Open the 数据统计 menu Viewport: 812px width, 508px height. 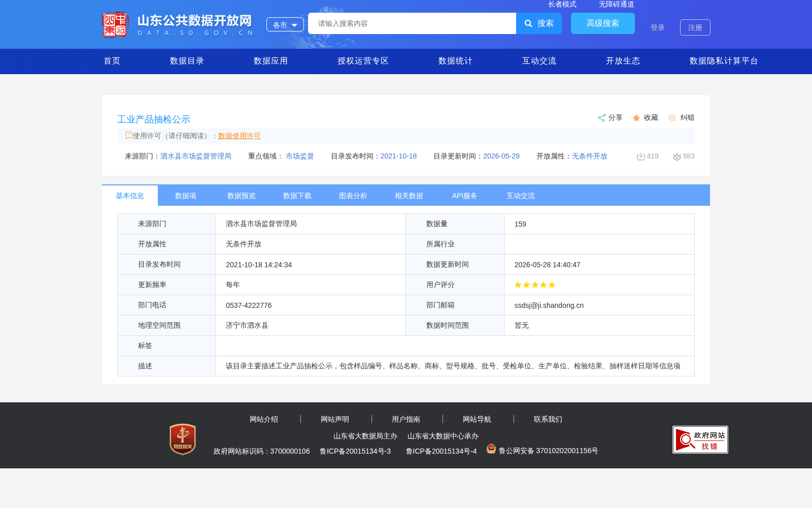pos(455,61)
